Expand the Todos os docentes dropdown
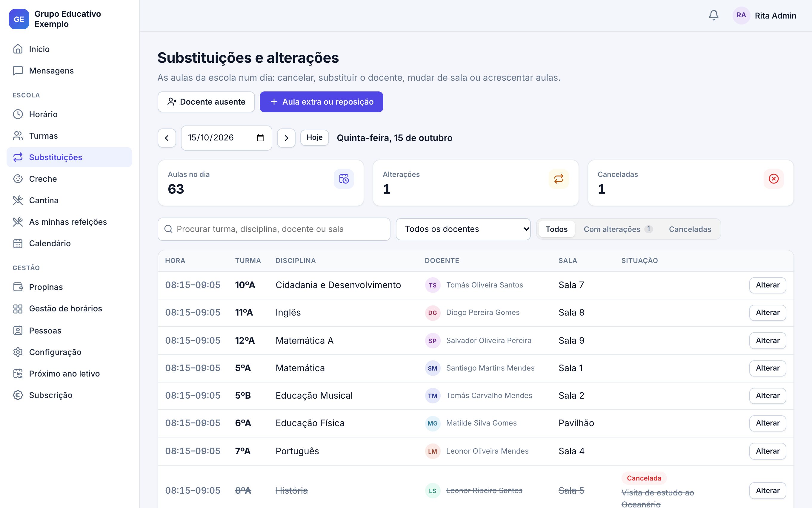 tap(463, 229)
